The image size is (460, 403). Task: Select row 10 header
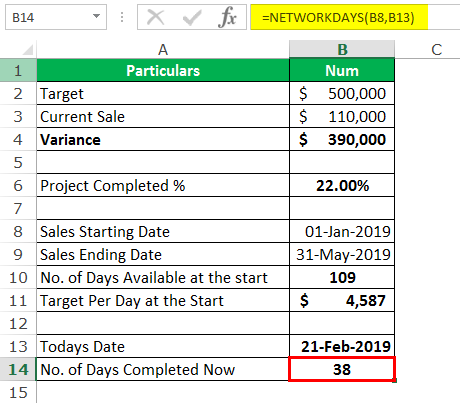(x=18, y=277)
